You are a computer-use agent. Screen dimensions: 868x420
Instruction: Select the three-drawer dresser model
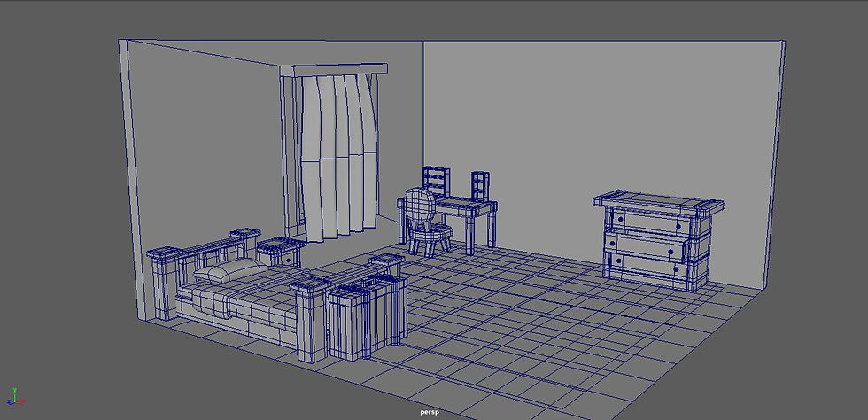[x=658, y=239]
